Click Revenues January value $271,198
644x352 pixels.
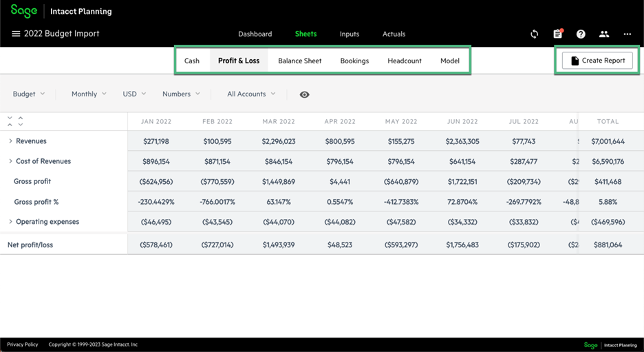point(156,141)
